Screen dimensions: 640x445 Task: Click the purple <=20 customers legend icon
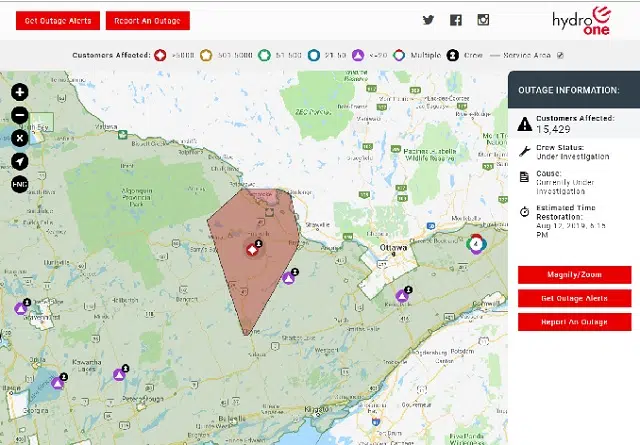pos(358,55)
